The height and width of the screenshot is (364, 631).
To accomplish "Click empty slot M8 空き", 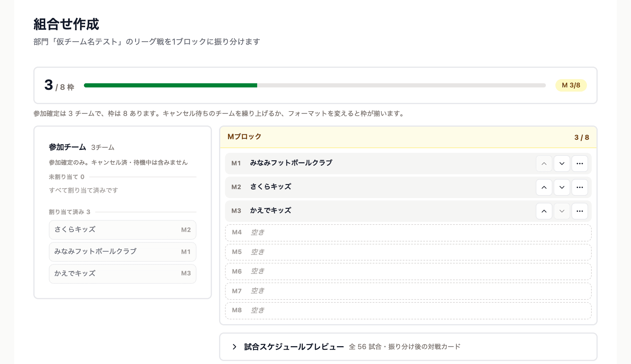I will point(408,310).
